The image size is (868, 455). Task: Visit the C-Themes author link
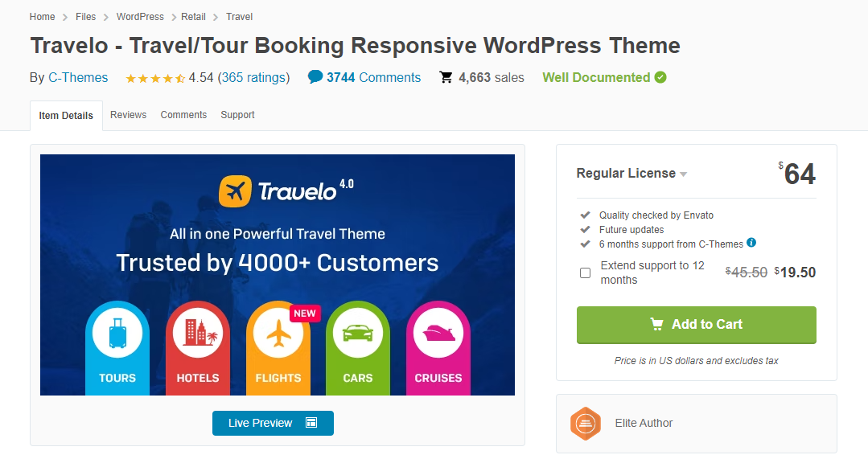click(x=78, y=78)
